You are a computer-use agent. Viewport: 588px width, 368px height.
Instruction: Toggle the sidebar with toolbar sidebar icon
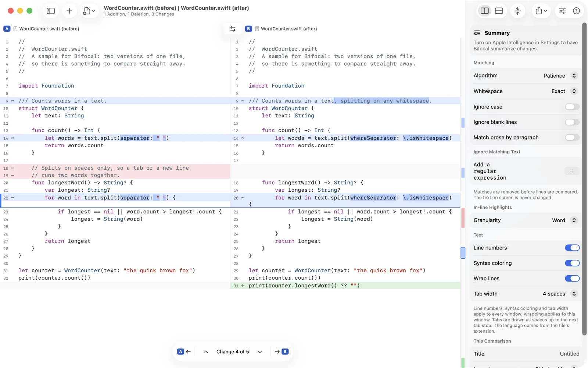(x=51, y=11)
